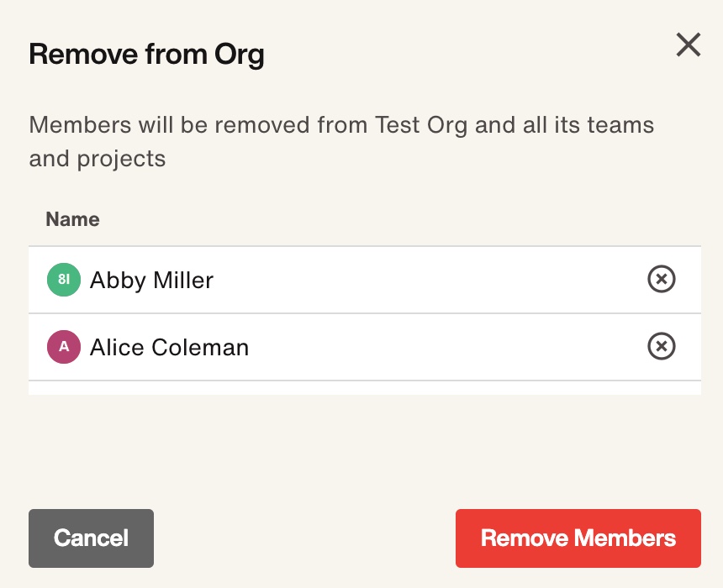
Task: Click the word 'Members' in the description
Action: [80, 125]
